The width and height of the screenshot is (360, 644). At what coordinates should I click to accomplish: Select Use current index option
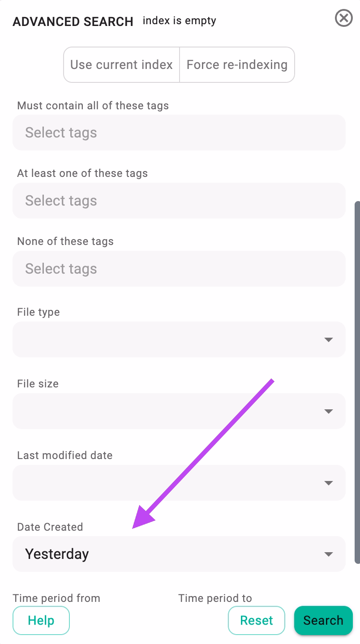[x=121, y=64]
